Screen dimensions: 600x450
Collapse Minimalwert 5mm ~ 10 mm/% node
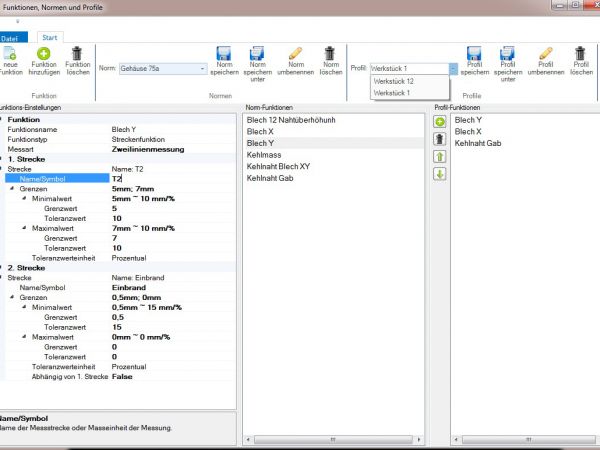click(x=24, y=198)
